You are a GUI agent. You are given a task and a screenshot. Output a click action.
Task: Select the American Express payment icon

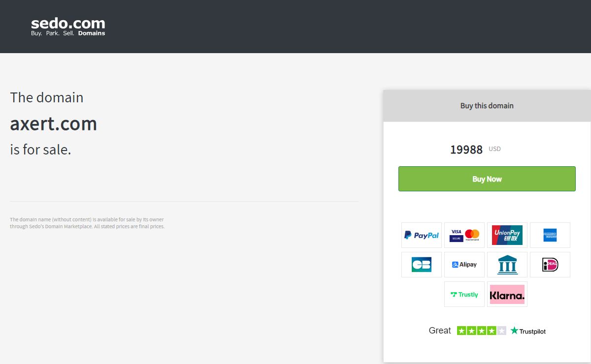click(x=550, y=235)
